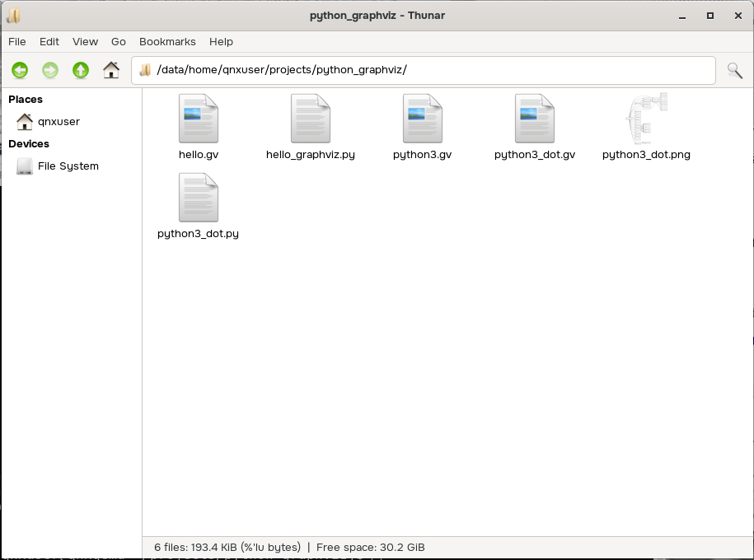Open the View menu
754x560 pixels.
85,41
